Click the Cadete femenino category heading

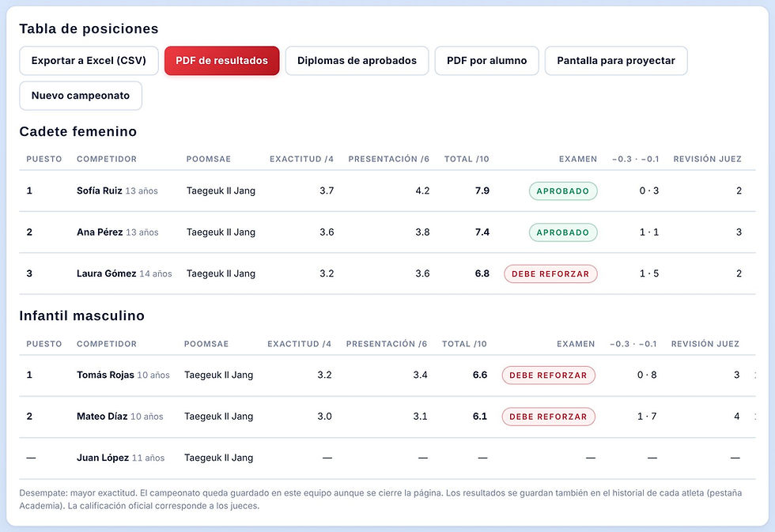tap(78, 131)
